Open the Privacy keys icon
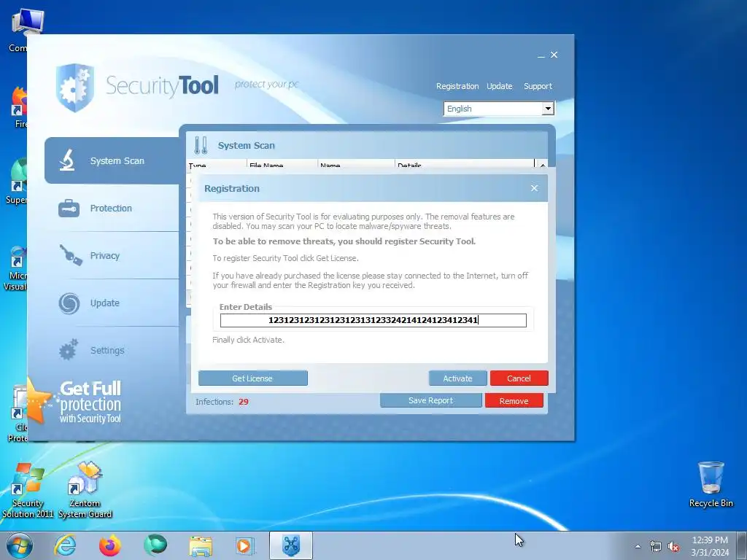Screen dimensions: 747x560 [71, 254]
